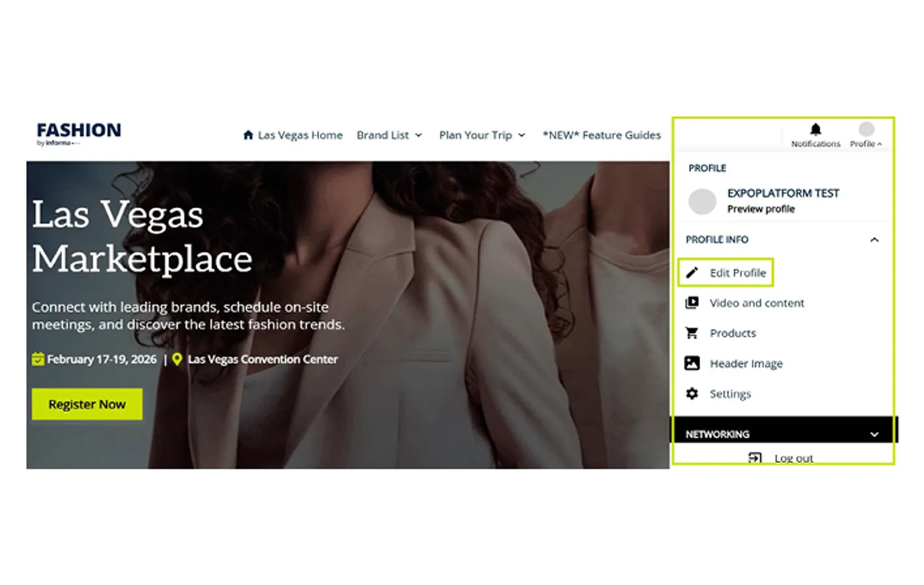The width and height of the screenshot is (924, 585).
Task: Click the February 17-19, 2026 date
Action: pyautogui.click(x=102, y=359)
